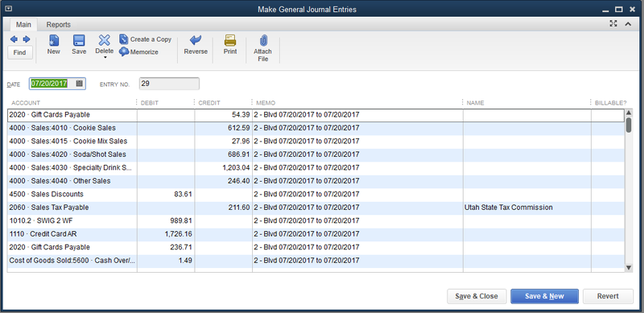Viewport: 644px width, 313px height.
Task: Select the 4010 Cookie Sales account row
Action: pyautogui.click(x=72, y=128)
